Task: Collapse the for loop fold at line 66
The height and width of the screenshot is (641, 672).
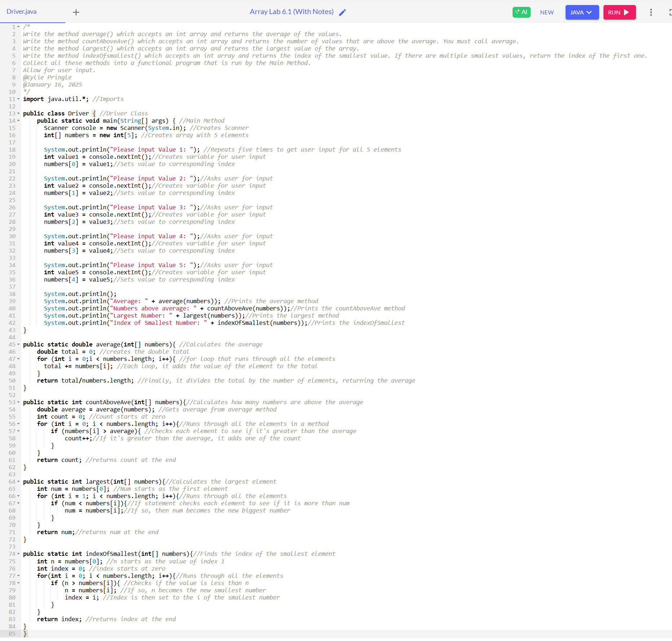Action: [x=18, y=496]
